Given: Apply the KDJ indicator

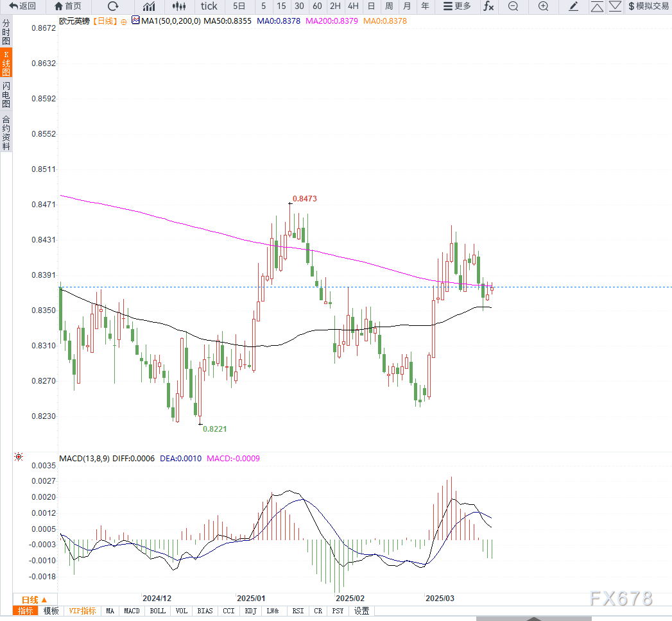Looking at the screenshot, I should pos(251,611).
